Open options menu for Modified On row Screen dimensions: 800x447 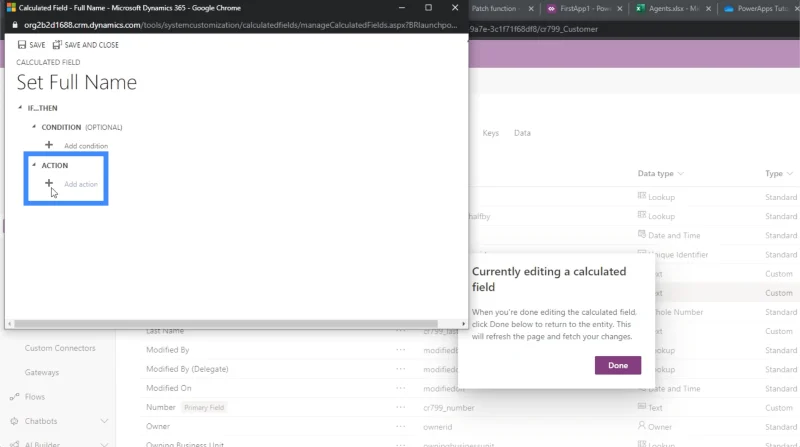401,388
